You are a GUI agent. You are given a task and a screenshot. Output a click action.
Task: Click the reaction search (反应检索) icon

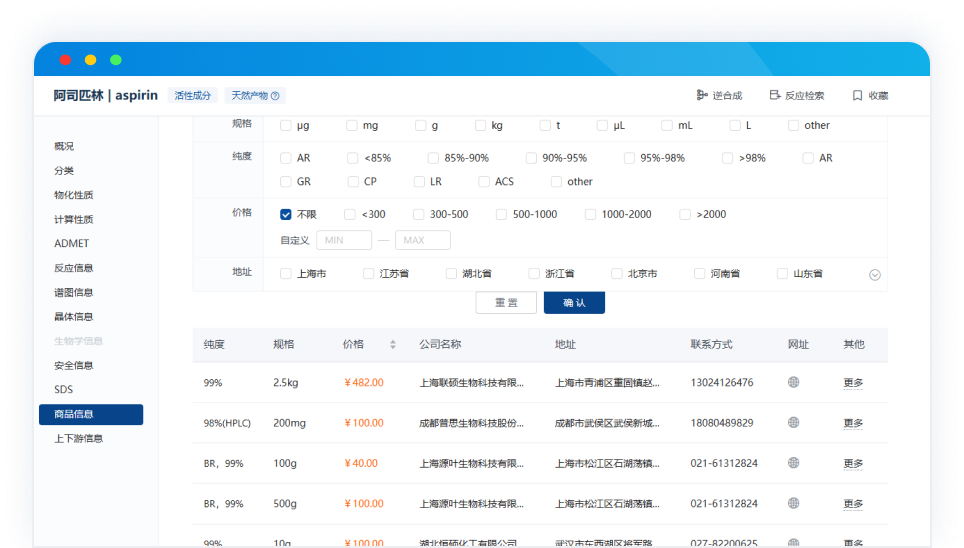click(774, 96)
